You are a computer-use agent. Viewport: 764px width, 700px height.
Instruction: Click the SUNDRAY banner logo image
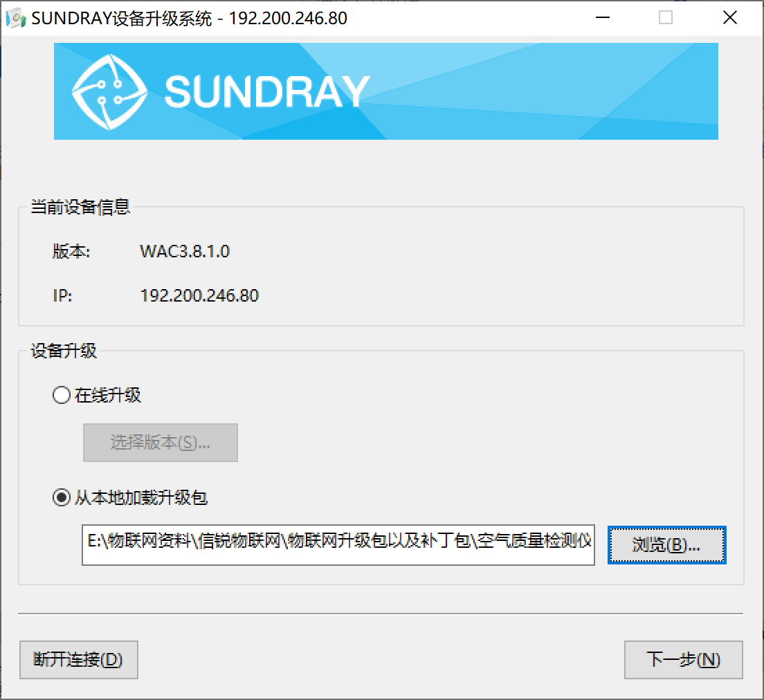tap(386, 91)
